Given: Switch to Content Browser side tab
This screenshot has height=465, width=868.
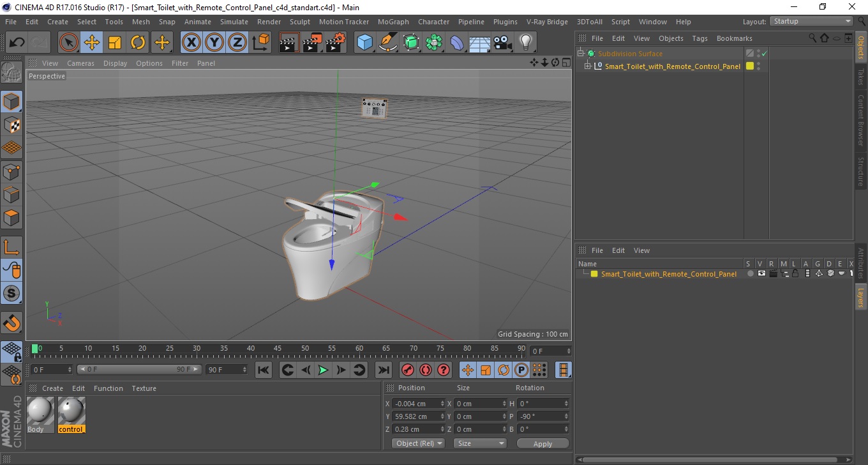Looking at the screenshot, I should 861,121.
